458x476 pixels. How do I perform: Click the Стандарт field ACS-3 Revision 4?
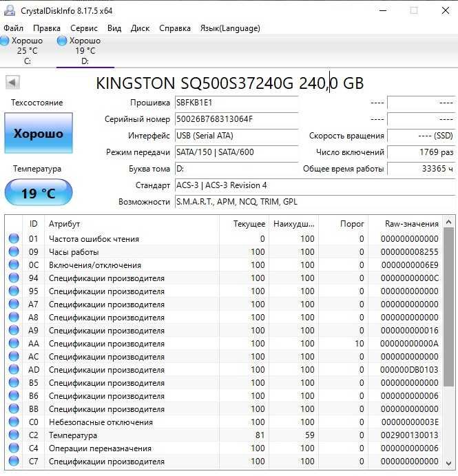315,185
